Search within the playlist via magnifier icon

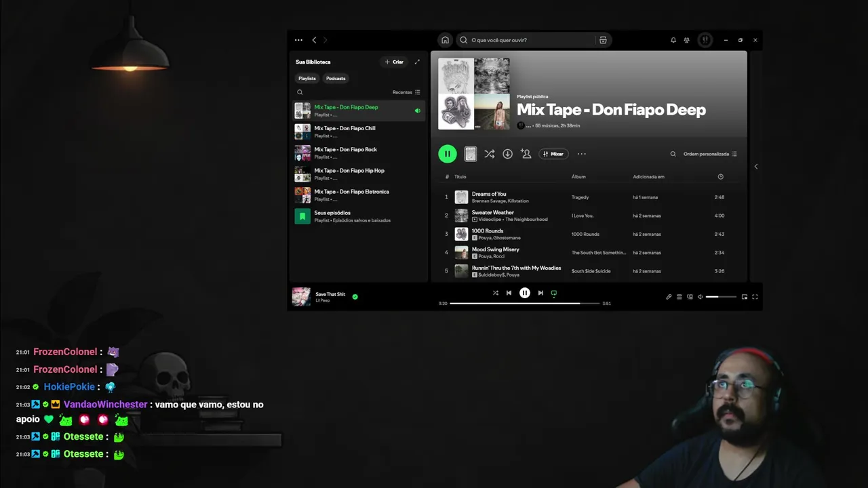(x=673, y=154)
